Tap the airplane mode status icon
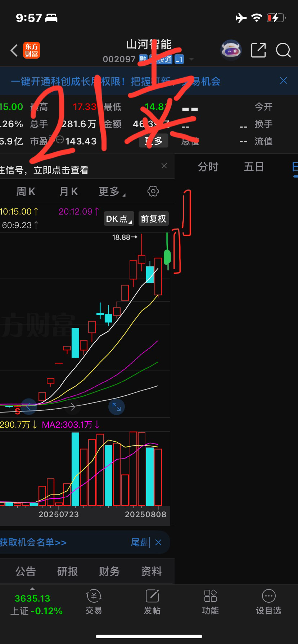The image size is (298, 644). pos(241,18)
